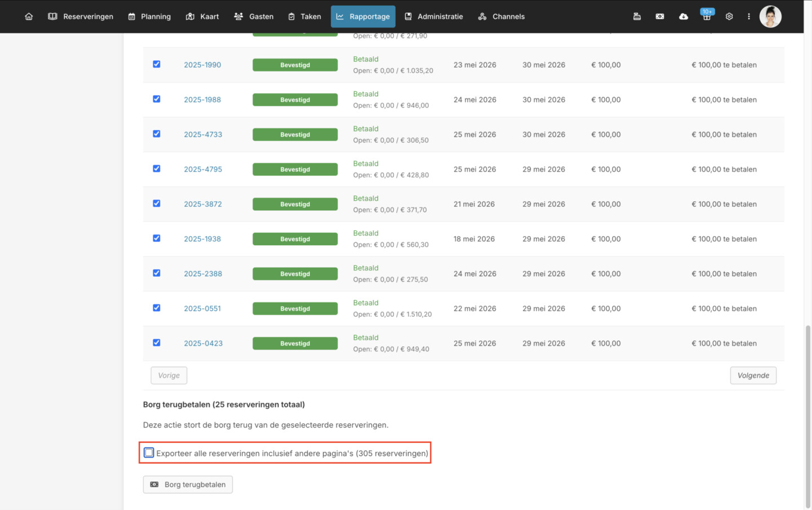Click the Borg terugbetalen button

188,485
